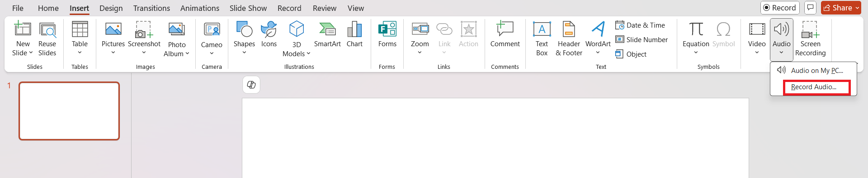Select slide 1 thumbnail
The width and height of the screenshot is (868, 178).
69,111
